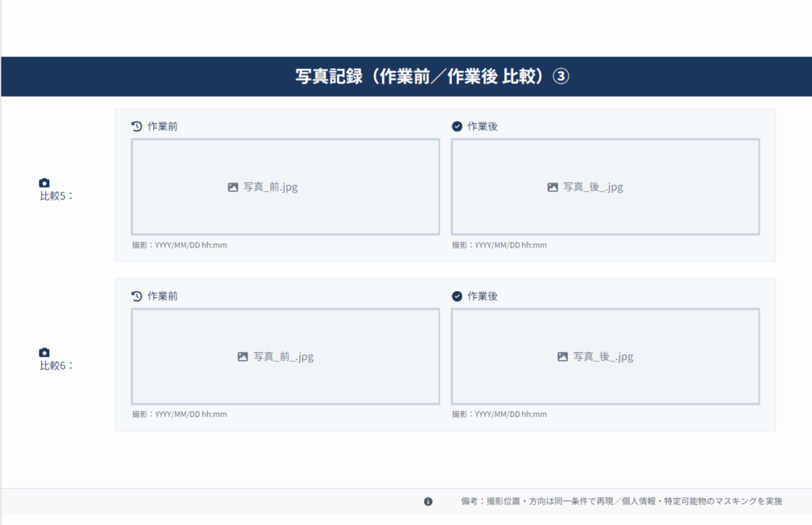Click the 備考 footer note text
This screenshot has width=812, height=525.
coord(622,501)
